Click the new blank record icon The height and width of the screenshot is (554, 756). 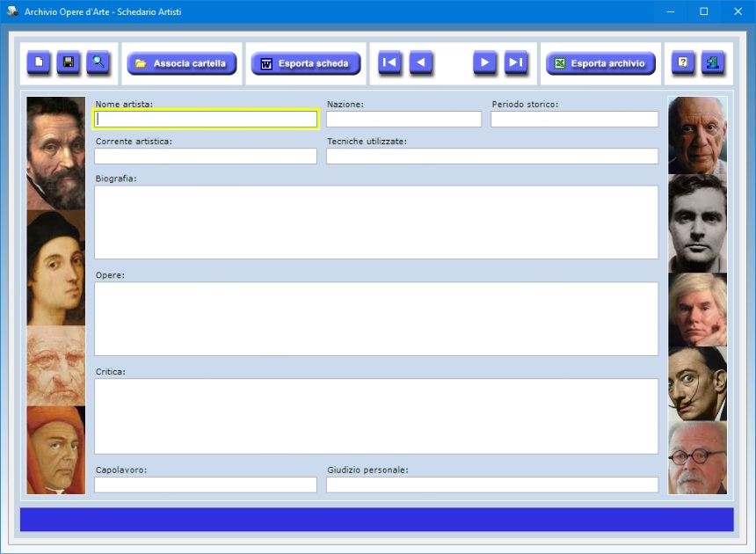tap(39, 62)
